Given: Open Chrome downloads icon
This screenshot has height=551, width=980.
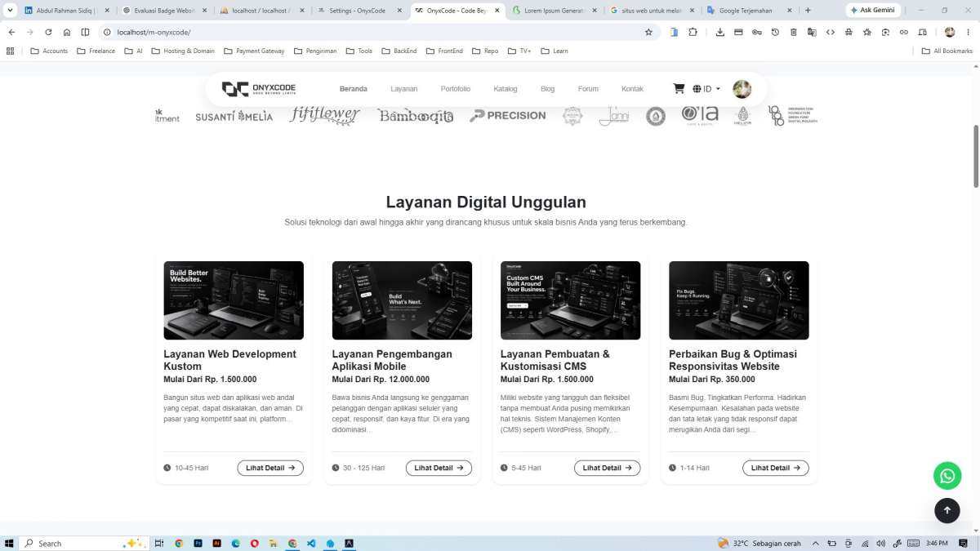Looking at the screenshot, I should pos(719,32).
